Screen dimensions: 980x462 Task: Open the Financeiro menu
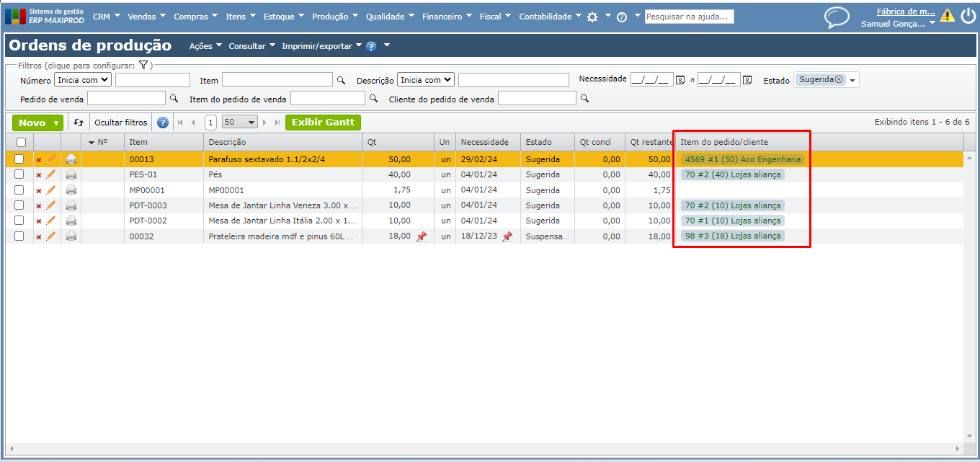point(447,17)
